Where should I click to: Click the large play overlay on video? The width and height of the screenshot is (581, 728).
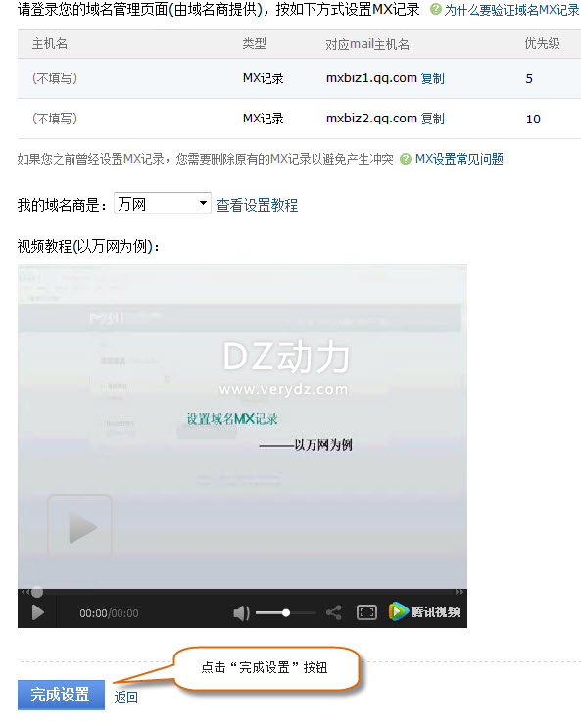click(80, 526)
